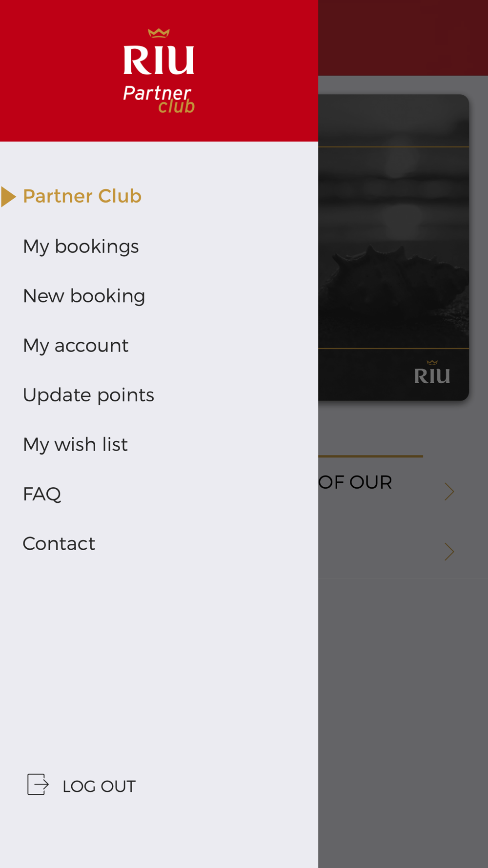The height and width of the screenshot is (868, 488).
Task: Tap the log out door-arrow icon
Action: [x=38, y=785]
